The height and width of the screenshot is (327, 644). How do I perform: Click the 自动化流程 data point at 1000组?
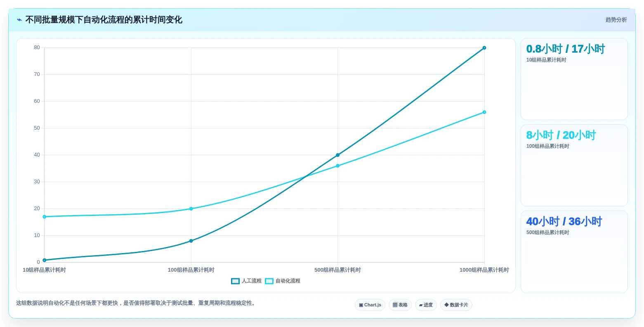pos(484,112)
